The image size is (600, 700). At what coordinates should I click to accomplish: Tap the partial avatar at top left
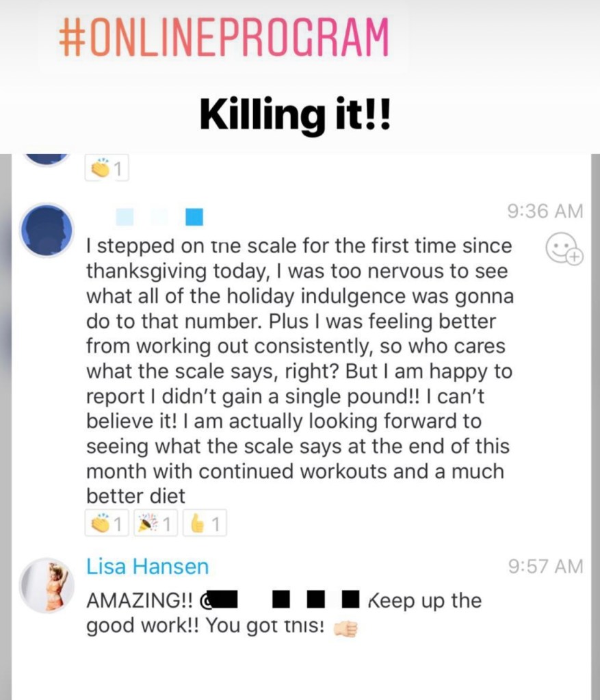coord(47,159)
